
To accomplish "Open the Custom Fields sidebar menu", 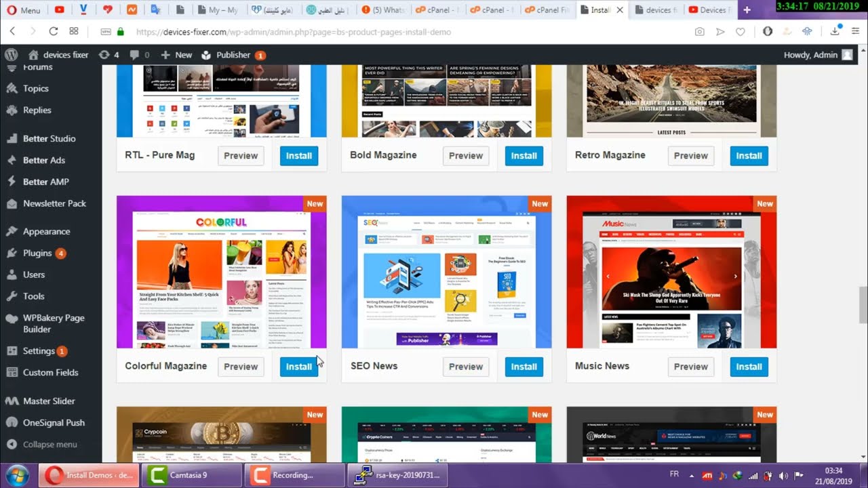I will tap(51, 372).
